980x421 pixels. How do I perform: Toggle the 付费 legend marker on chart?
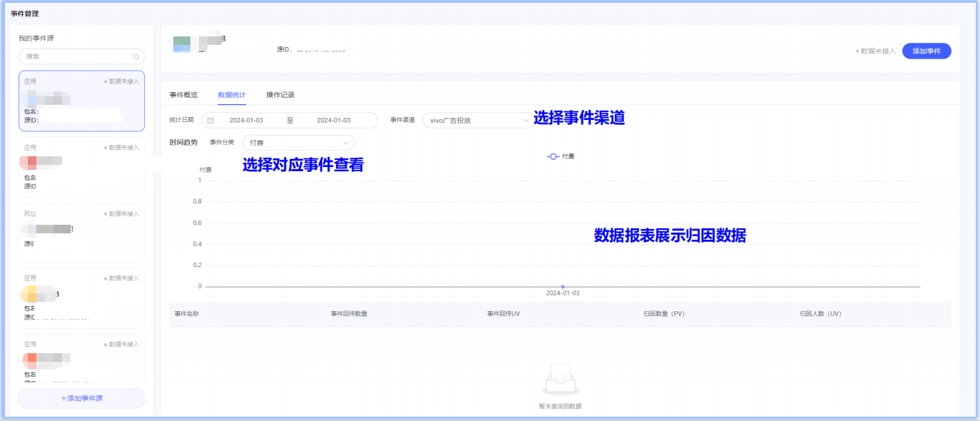click(553, 156)
